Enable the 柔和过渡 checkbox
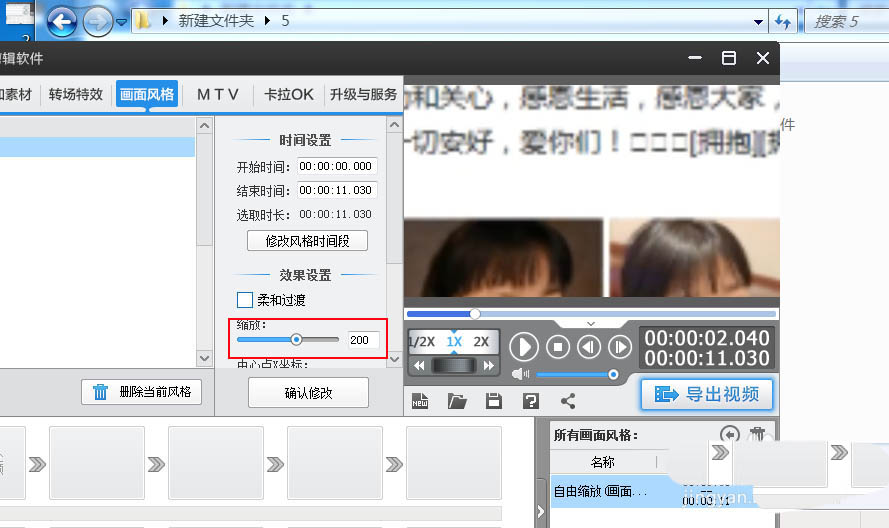 pyautogui.click(x=244, y=300)
